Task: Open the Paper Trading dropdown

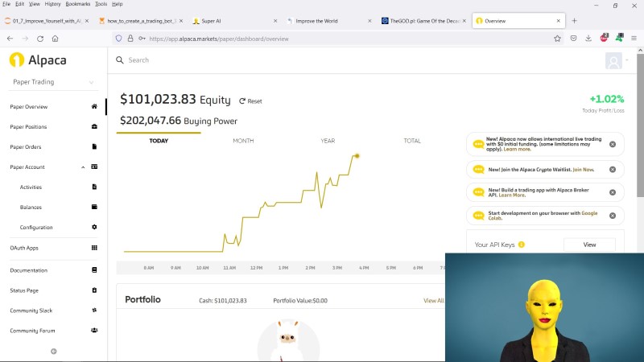Action: coord(53,82)
